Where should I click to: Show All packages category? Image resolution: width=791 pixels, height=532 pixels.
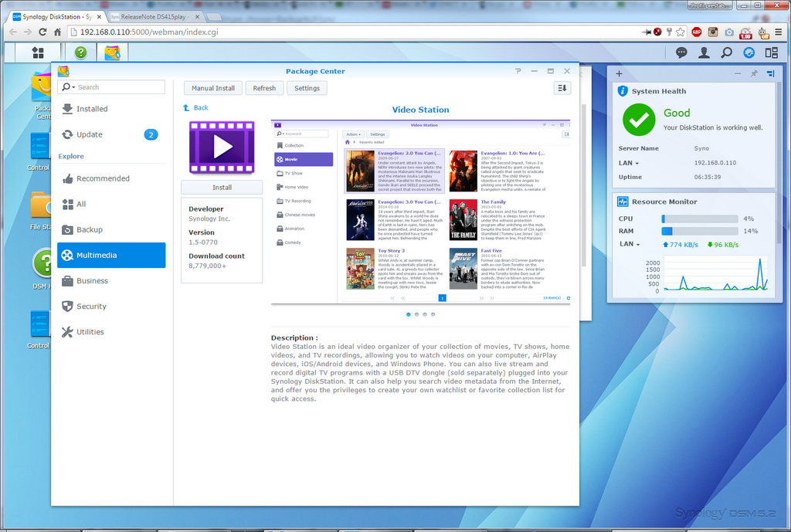(111, 204)
